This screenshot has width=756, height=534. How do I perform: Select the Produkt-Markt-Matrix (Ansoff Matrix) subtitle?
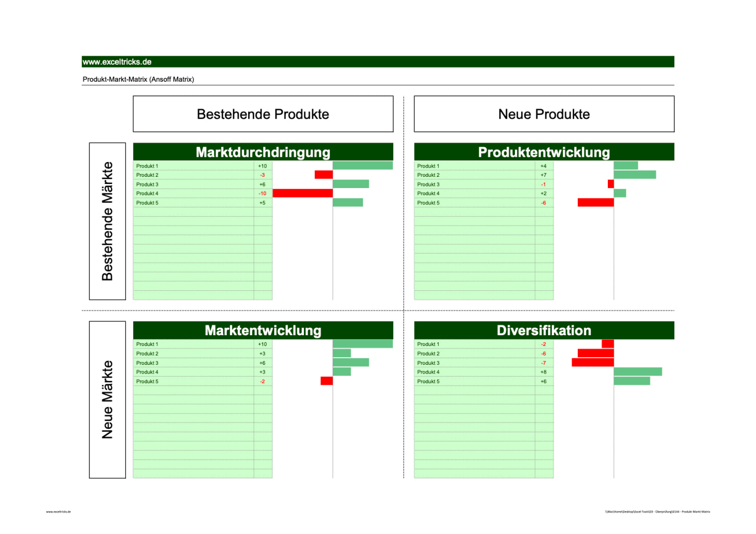pos(138,79)
